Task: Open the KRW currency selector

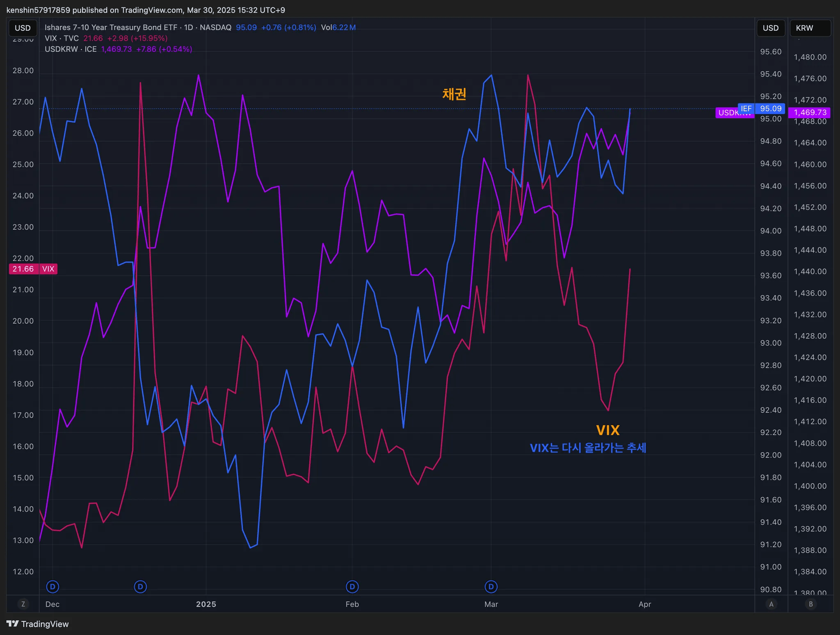Action: pos(810,28)
